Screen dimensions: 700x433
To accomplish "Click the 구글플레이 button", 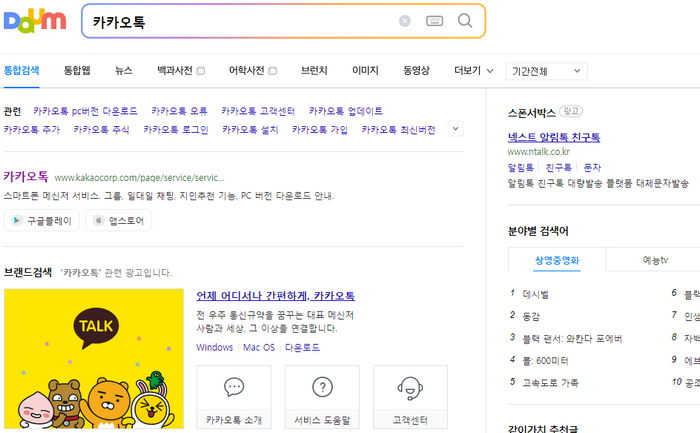I will (x=42, y=221).
